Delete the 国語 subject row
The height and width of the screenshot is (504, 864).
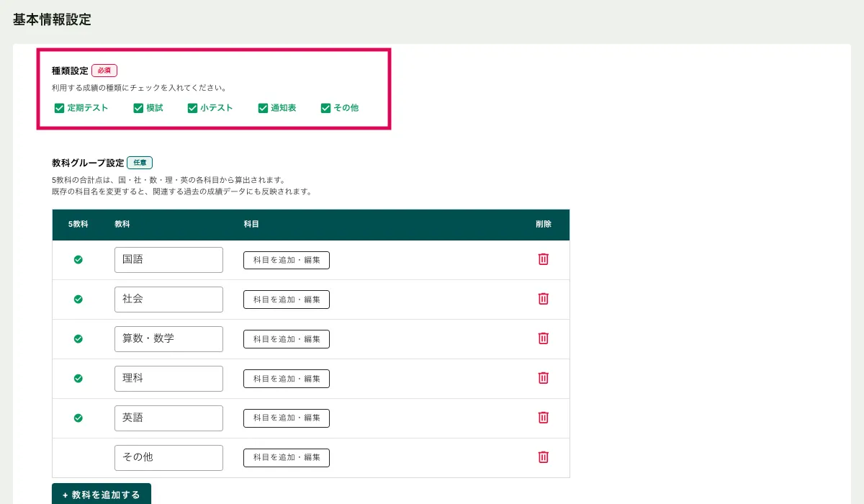click(x=544, y=259)
